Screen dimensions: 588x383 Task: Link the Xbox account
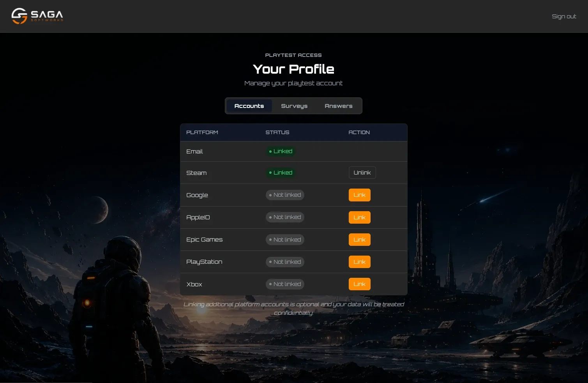[359, 284]
